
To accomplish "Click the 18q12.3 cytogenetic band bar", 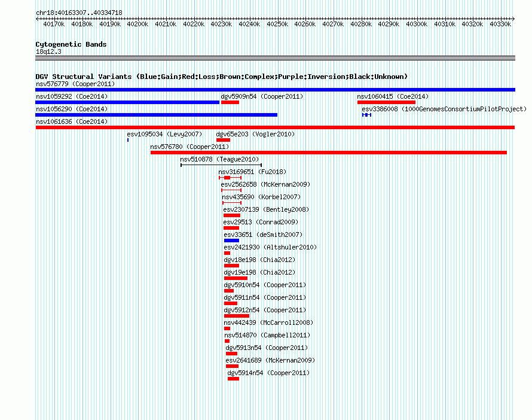I will tap(275, 58).
